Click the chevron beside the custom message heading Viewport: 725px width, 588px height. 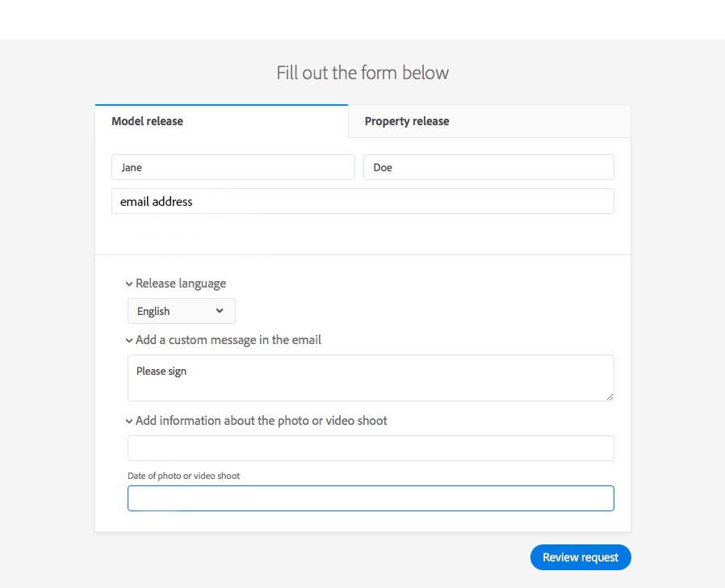129,340
